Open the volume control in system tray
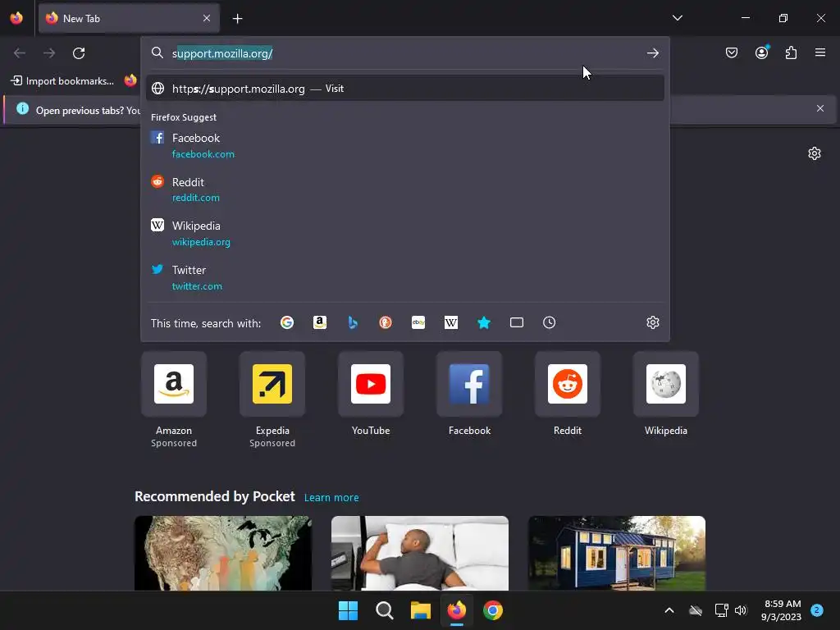The width and height of the screenshot is (840, 630). pyautogui.click(x=741, y=610)
